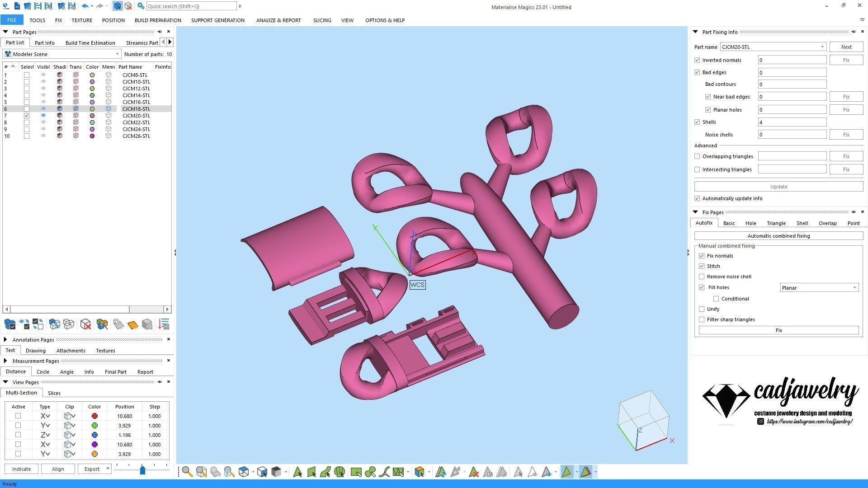Viewport: 868px width, 488px height.
Task: Click the settings gears icon in top toolbar
Action: coord(141,6)
